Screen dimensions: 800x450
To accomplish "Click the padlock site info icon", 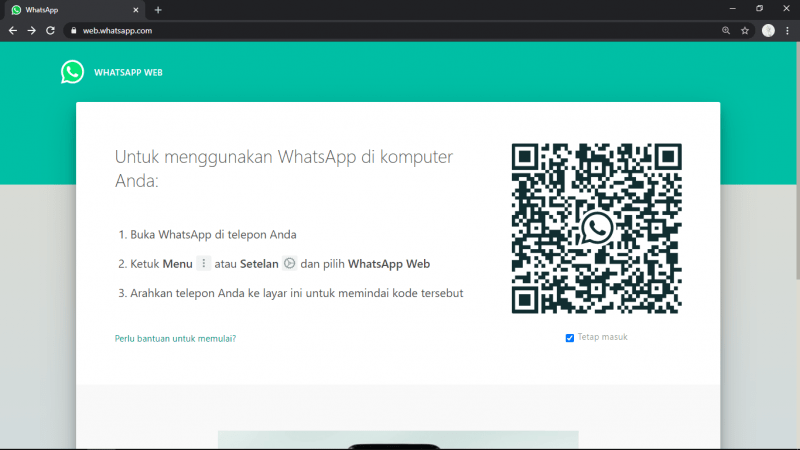I will [73, 31].
